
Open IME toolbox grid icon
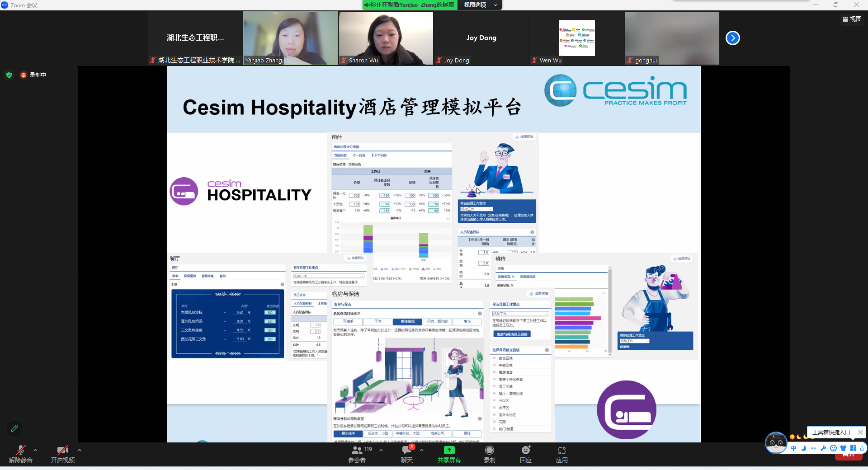point(853,448)
